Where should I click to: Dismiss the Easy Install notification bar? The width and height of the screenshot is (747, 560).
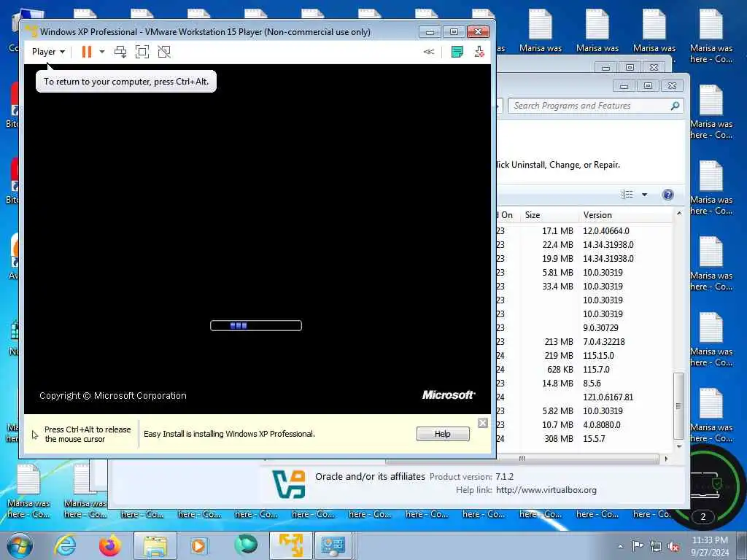click(483, 422)
